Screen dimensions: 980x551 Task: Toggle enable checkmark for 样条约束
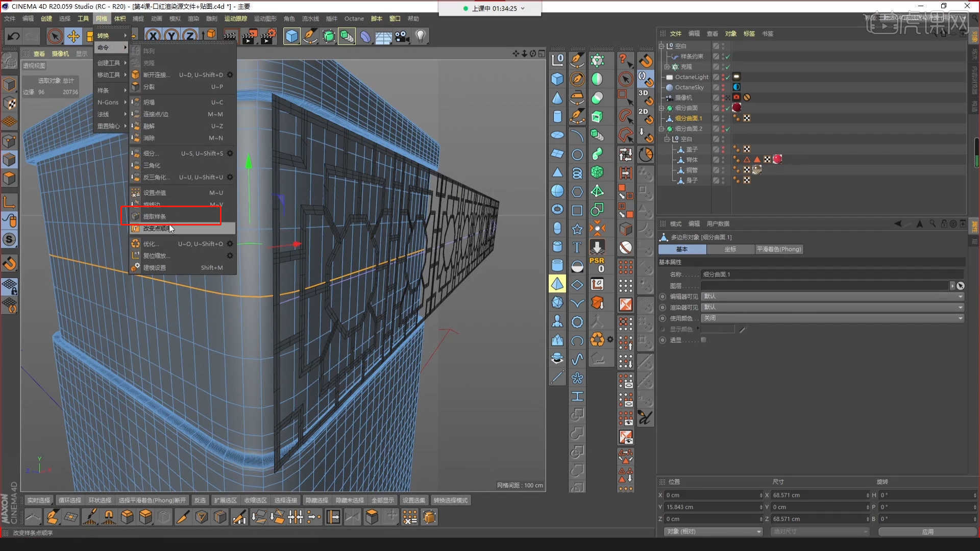point(727,57)
